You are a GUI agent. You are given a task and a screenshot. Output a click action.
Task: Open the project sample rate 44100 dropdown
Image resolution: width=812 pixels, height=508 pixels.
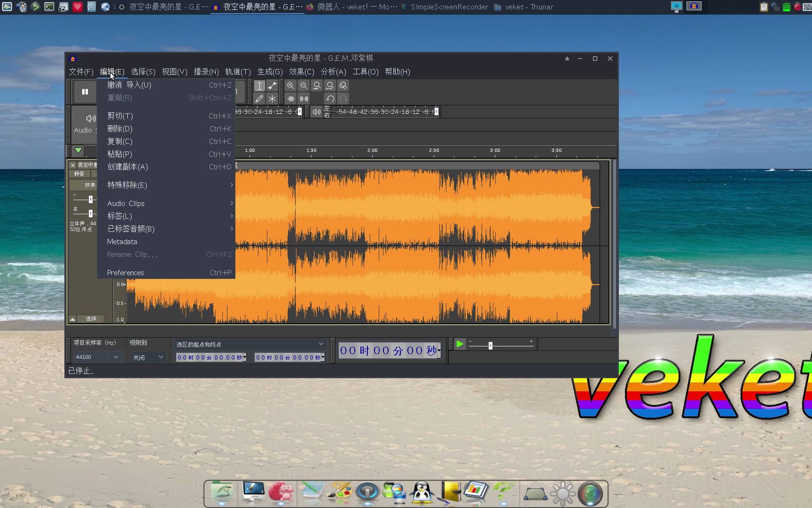click(98, 357)
